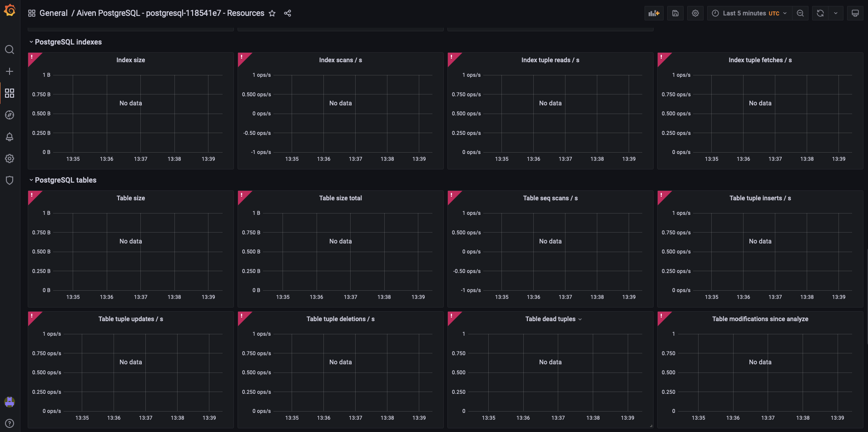Share the dashboard via the share icon
This screenshot has width=868, height=432.
[x=288, y=13]
